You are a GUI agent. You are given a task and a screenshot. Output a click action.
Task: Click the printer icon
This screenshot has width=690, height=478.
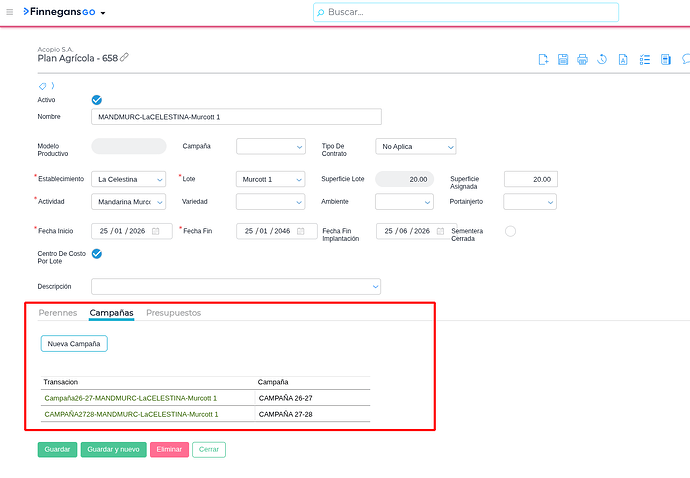point(583,60)
